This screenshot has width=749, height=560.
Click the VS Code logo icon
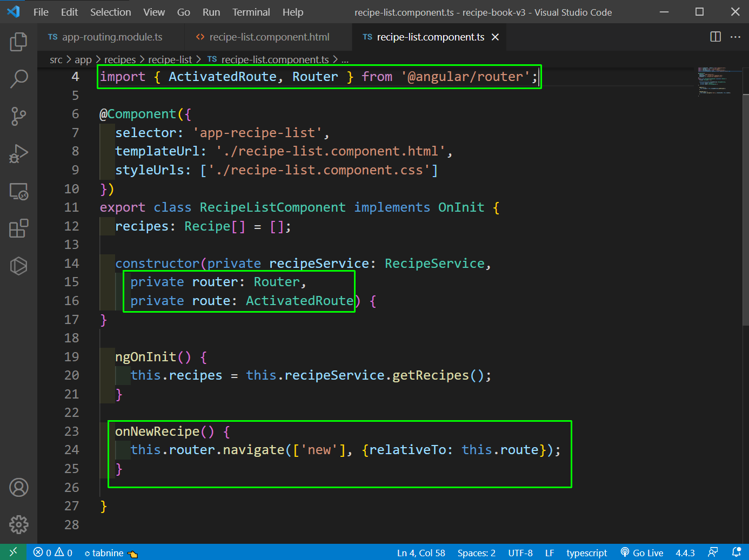[13, 12]
